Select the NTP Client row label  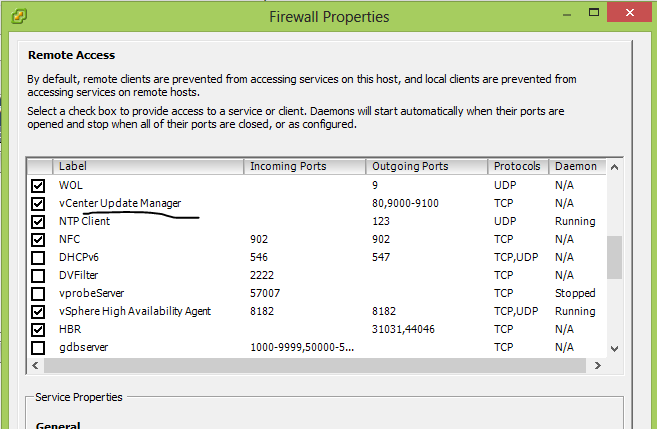click(x=84, y=222)
